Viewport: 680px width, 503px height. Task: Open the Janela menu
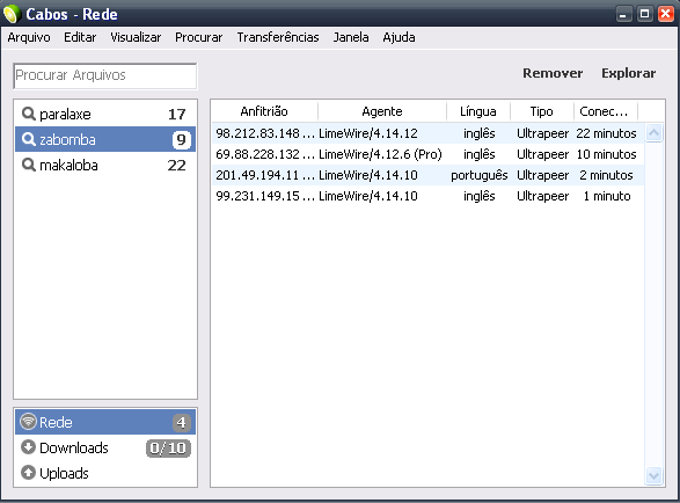point(351,38)
